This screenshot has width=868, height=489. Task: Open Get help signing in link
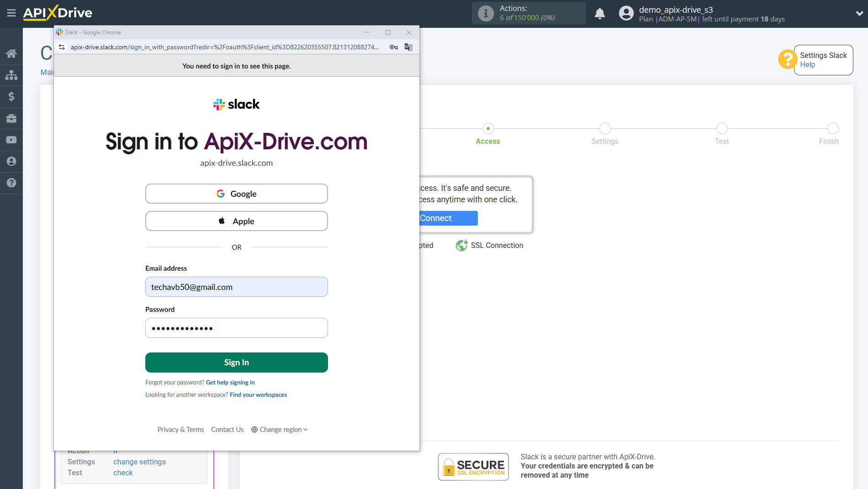(x=230, y=383)
